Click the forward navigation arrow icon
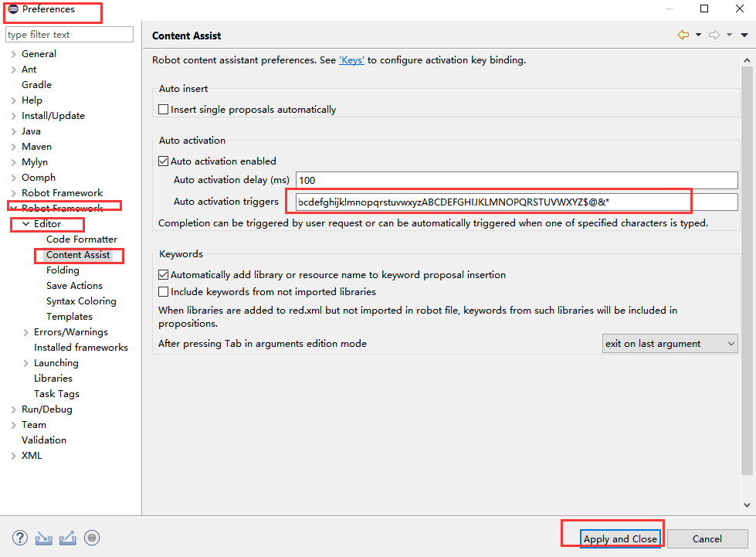 click(x=714, y=35)
